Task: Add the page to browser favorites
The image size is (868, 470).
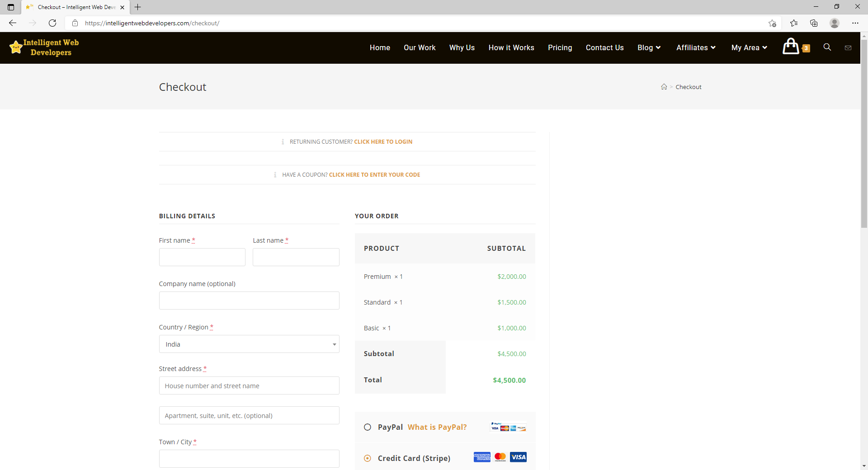Action: (772, 23)
